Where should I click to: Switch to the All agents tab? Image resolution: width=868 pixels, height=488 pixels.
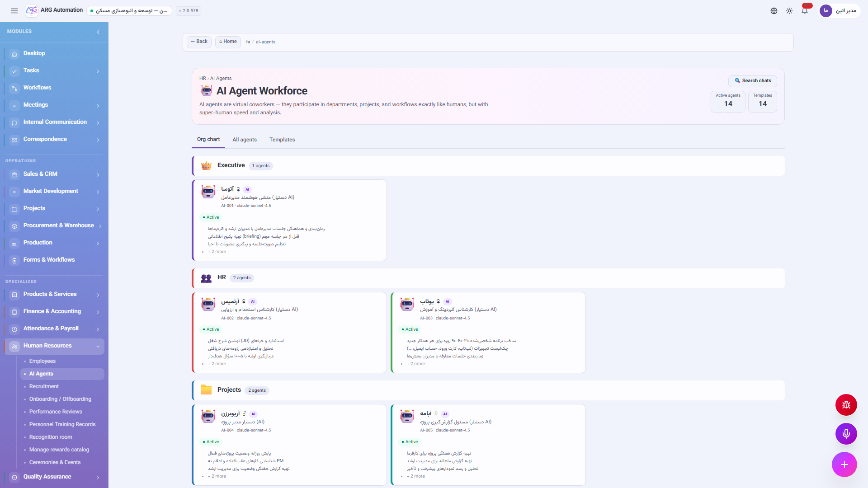245,140
